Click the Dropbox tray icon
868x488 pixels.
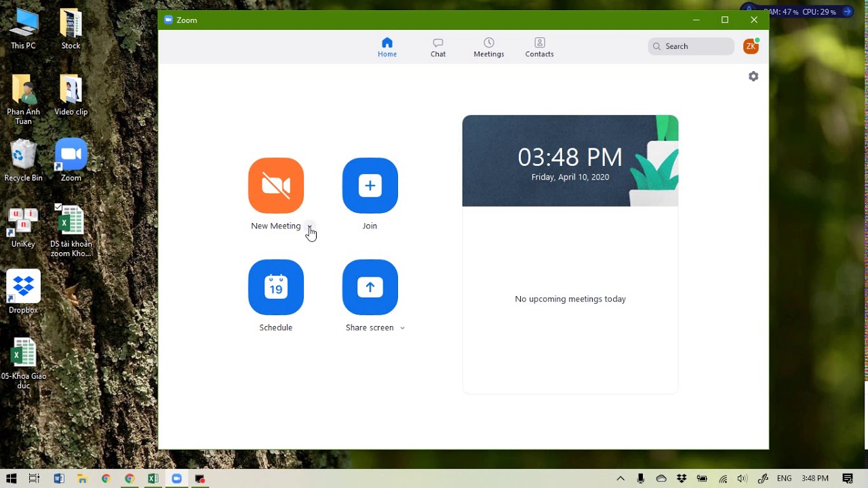[x=682, y=479]
